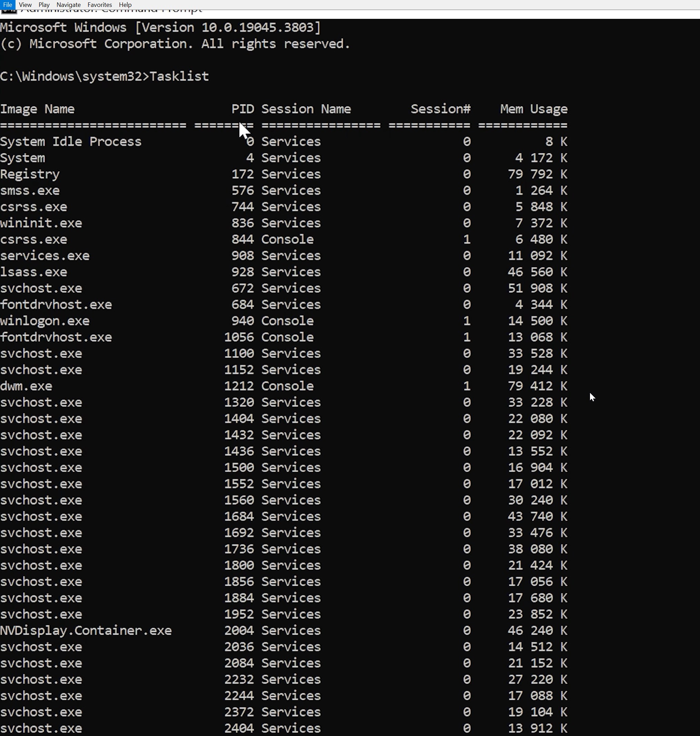This screenshot has height=736, width=700.
Task: Click PID 1952 of svchost.exe
Action: click(x=239, y=614)
